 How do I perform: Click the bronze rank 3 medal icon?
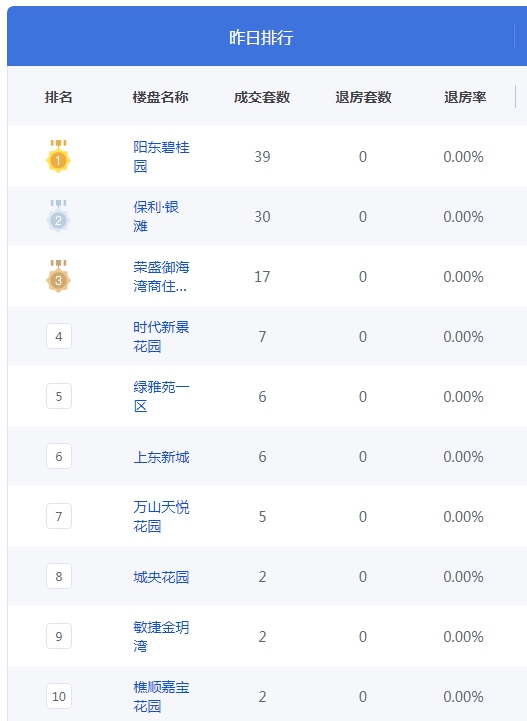[x=58, y=276]
